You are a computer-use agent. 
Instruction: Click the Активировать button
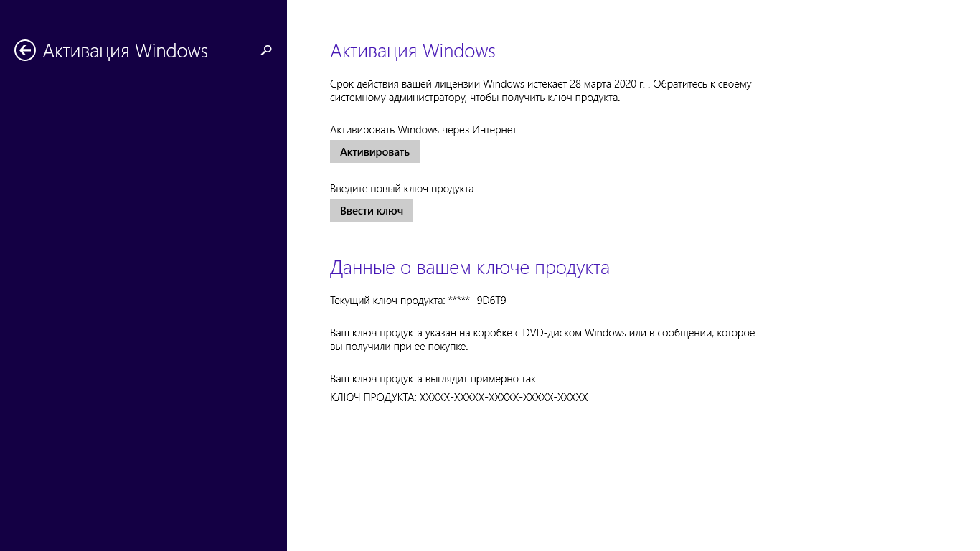coord(374,151)
